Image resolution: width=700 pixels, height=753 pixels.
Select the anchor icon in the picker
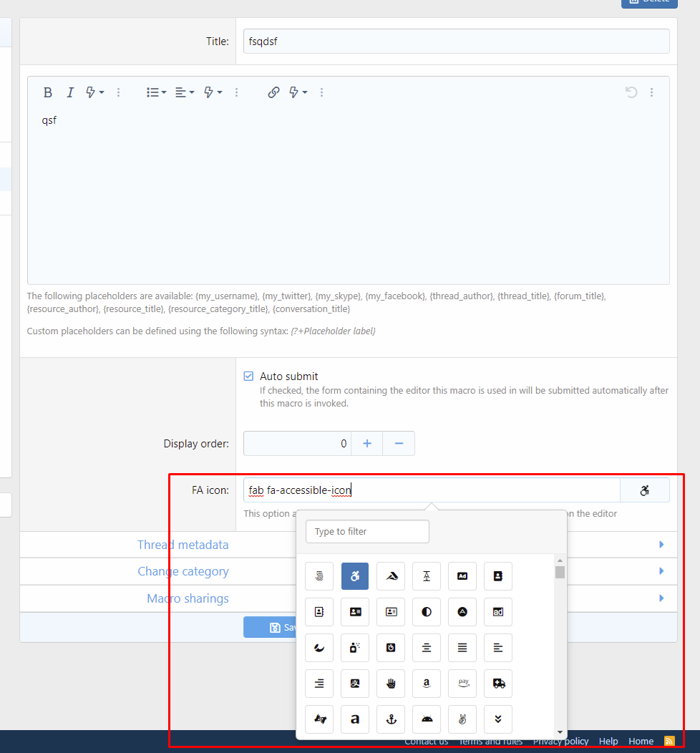coord(391,719)
